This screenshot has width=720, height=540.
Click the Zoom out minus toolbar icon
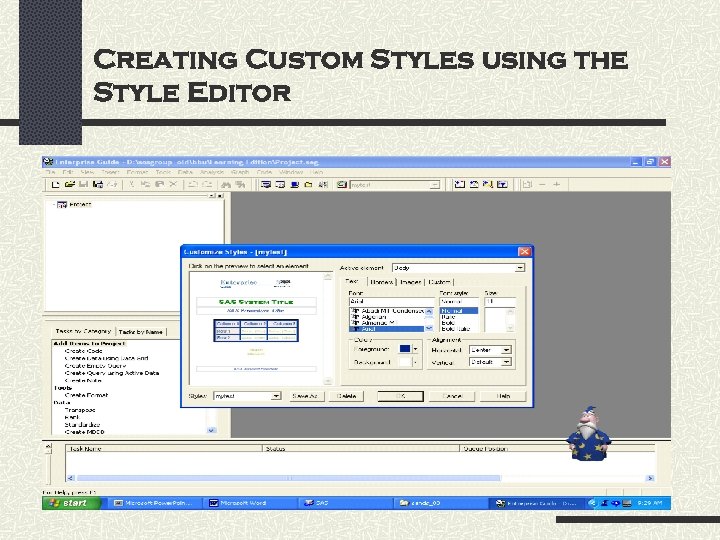point(542,185)
